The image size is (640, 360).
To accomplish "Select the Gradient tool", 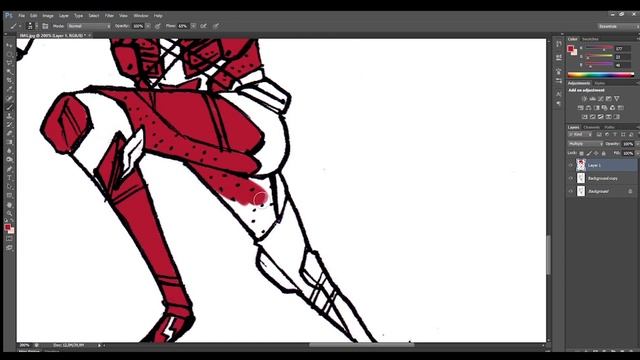I will tap(9, 142).
